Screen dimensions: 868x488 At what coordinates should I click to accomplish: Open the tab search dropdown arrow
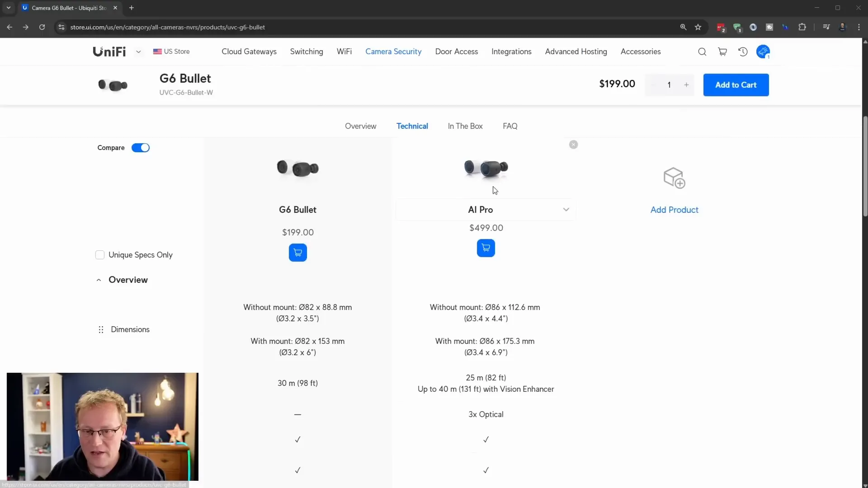click(x=8, y=8)
